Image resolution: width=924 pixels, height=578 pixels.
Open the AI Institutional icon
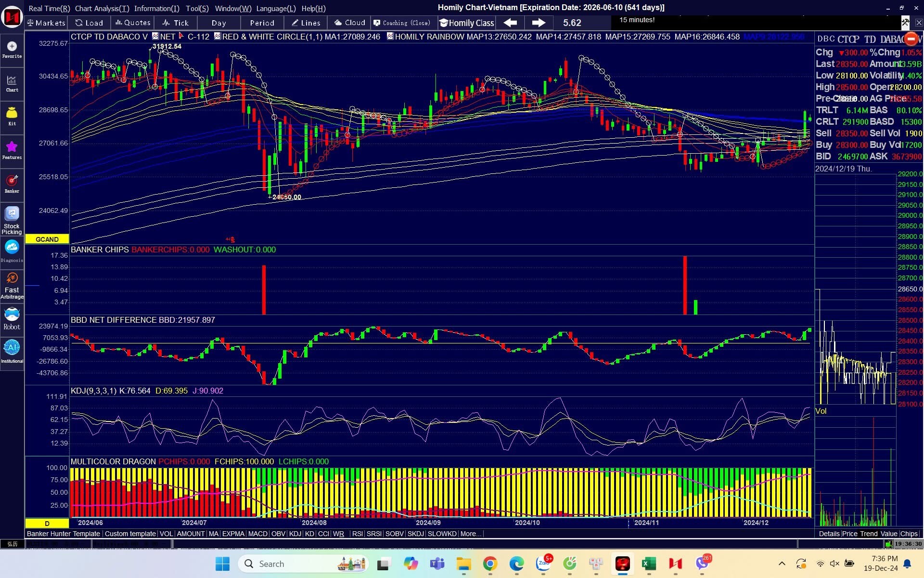[12, 352]
